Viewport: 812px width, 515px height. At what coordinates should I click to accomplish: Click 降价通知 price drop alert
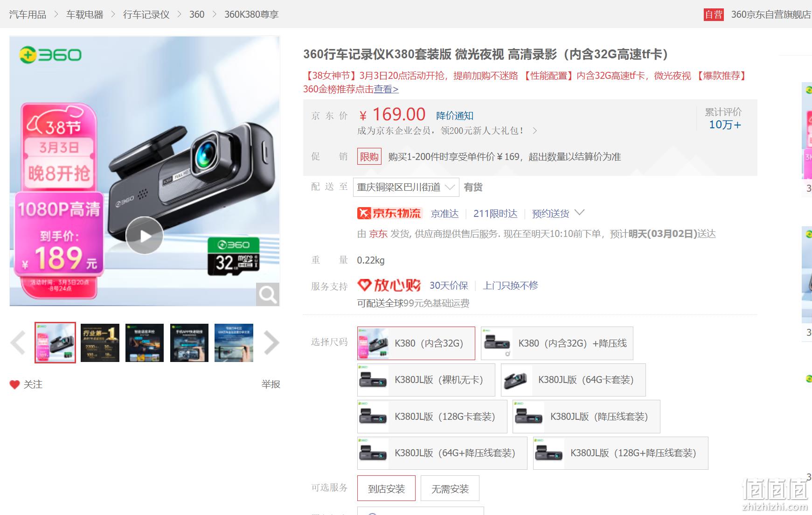click(455, 116)
